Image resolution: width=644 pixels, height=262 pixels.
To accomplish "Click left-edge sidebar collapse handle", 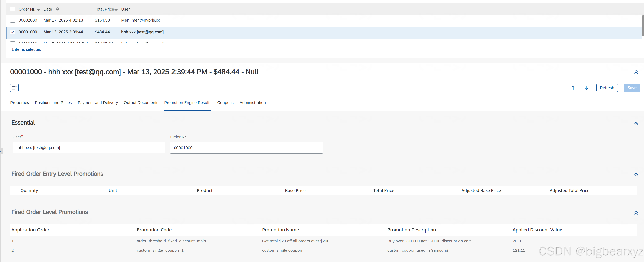I will (x=1, y=151).
